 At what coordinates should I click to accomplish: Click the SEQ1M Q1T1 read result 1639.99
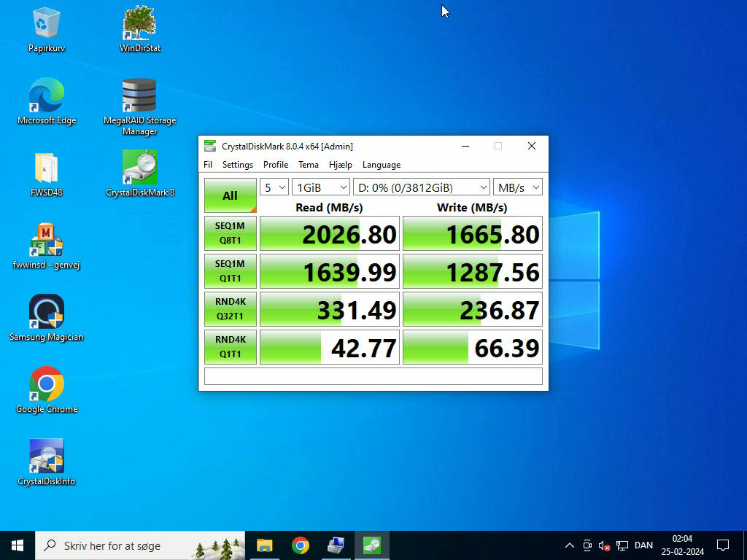pyautogui.click(x=330, y=271)
